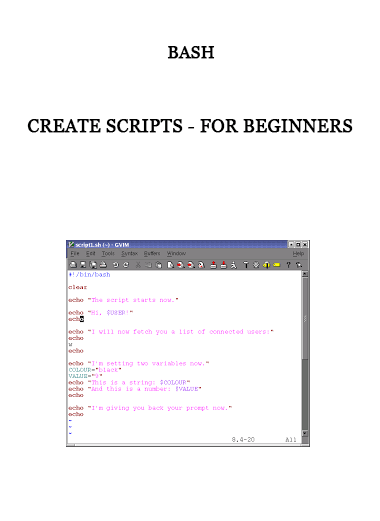Click the Replace toolbar icon
380x521 pixels.
click(x=201, y=265)
